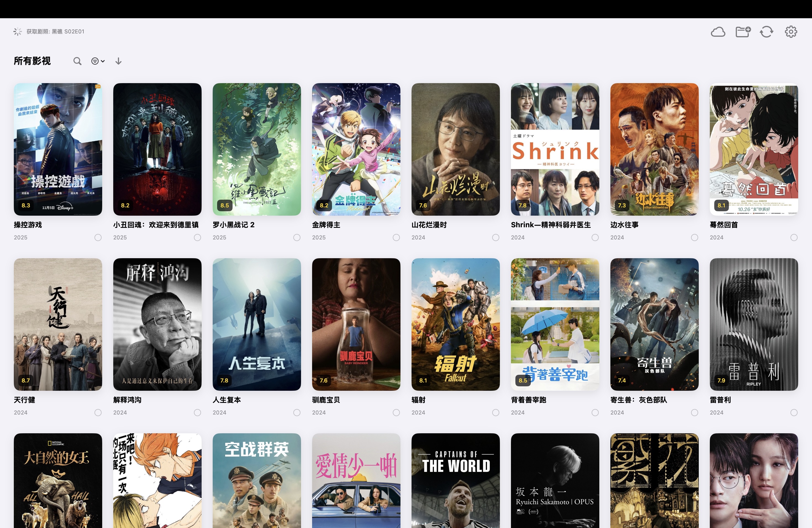Open the 雷普利 RIPLEY poster
This screenshot has width=812, height=528.
coord(754,324)
